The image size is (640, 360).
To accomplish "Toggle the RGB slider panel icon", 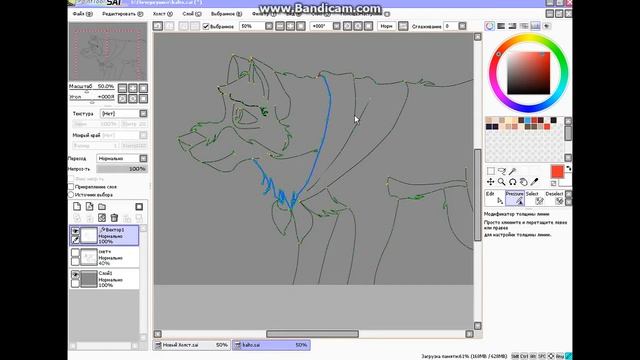I will coord(501,26).
